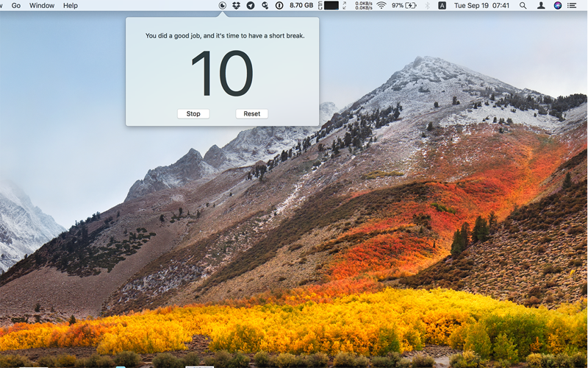Click the diagonal resize arrows icon
The image size is (588, 368).
click(345, 6)
